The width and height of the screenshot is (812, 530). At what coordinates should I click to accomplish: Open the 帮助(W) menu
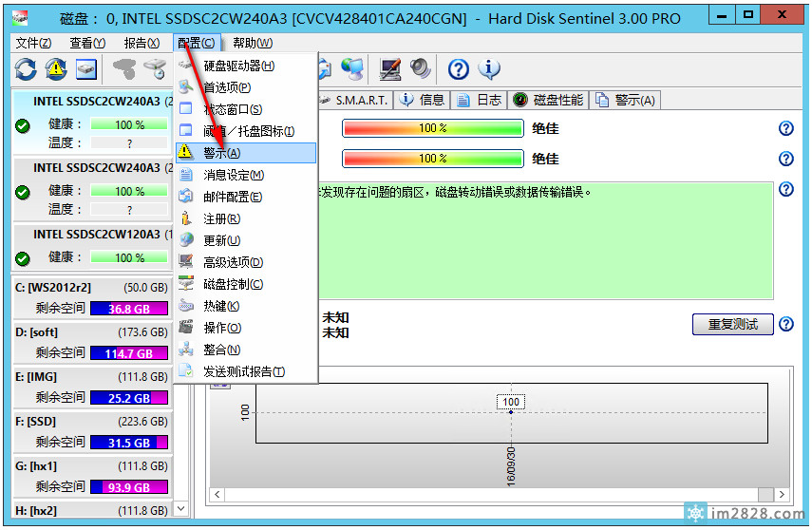point(252,43)
